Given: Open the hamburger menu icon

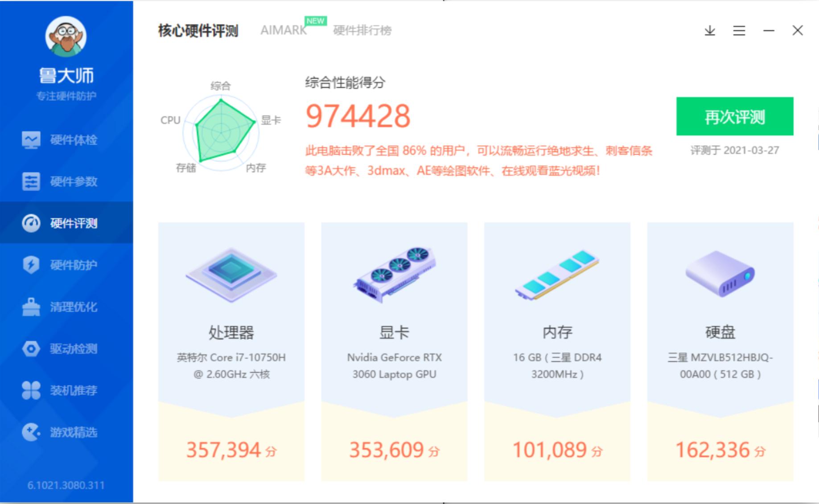Looking at the screenshot, I should pyautogui.click(x=739, y=31).
